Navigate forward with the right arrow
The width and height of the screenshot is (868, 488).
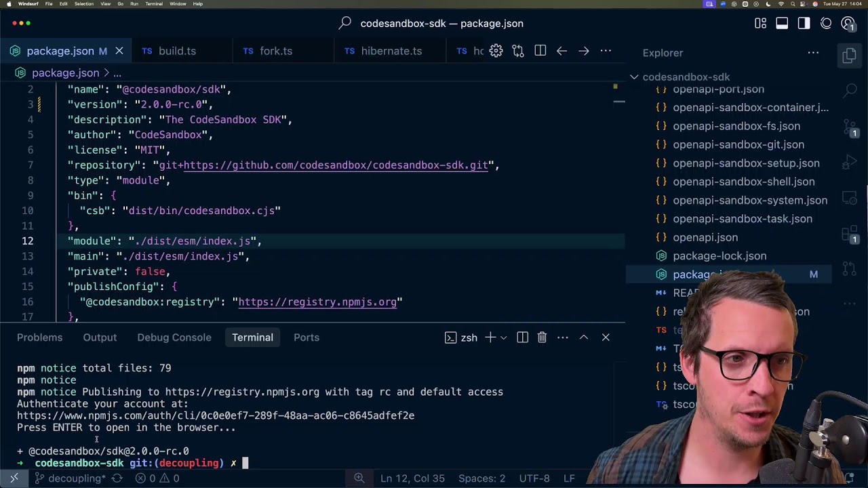583,51
